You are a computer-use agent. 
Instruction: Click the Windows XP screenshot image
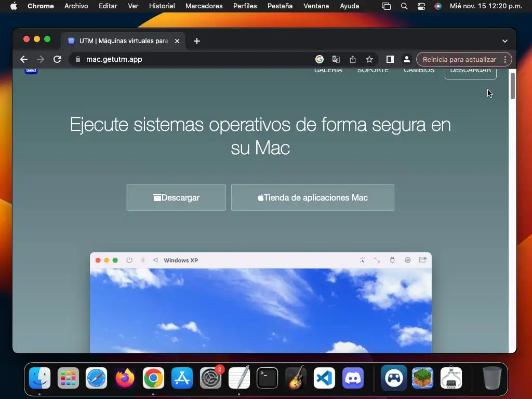click(x=261, y=303)
